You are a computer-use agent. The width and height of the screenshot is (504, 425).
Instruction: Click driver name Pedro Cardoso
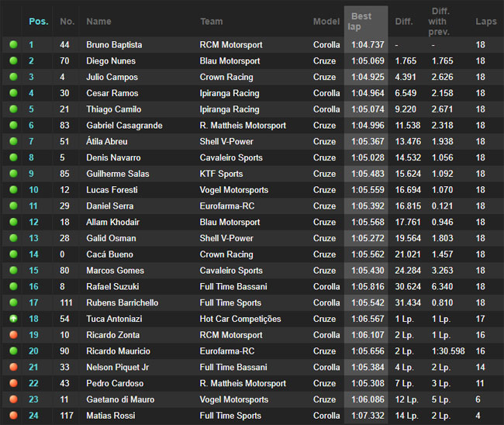[x=115, y=384]
